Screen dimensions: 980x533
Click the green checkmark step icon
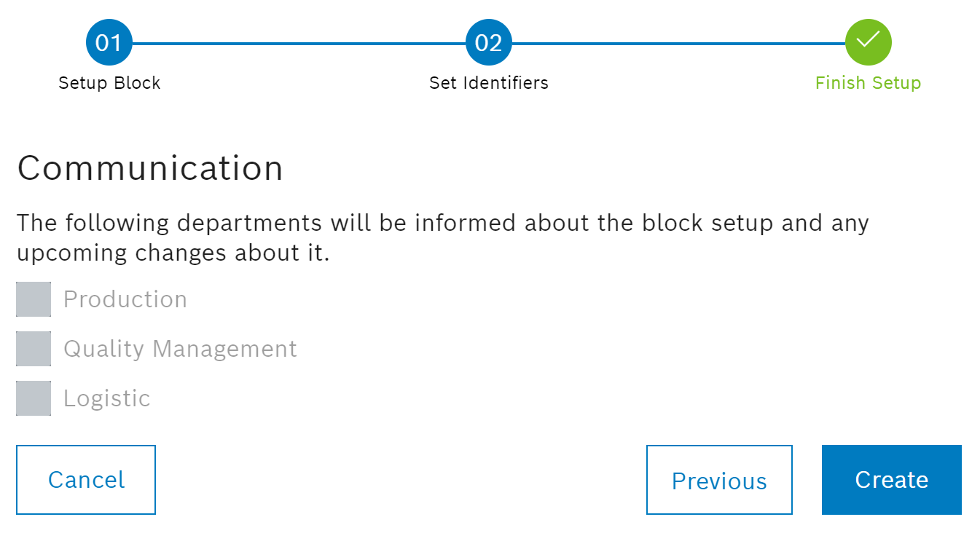[868, 41]
